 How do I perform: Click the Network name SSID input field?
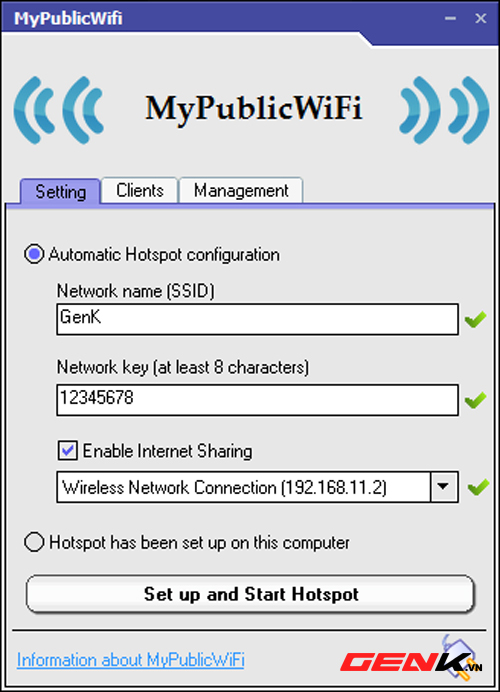click(x=257, y=319)
